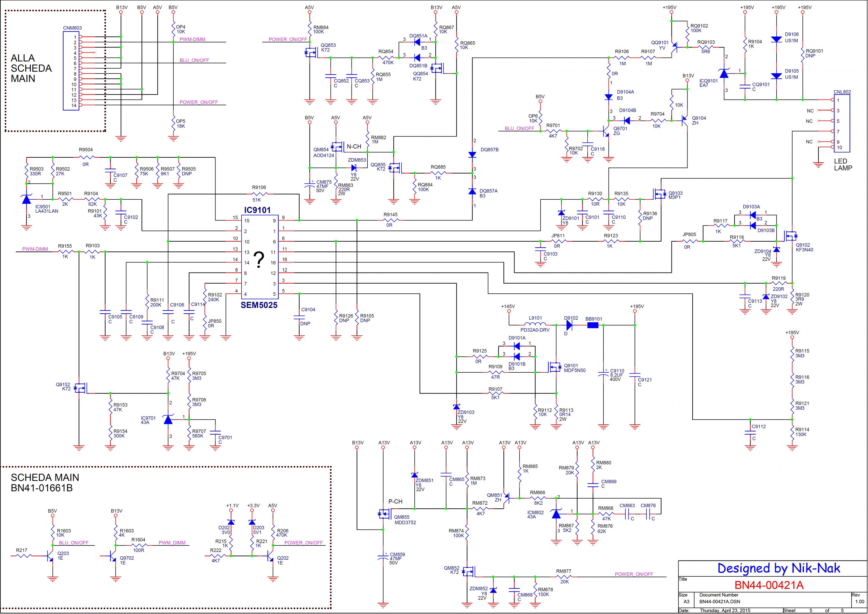Click the 'ALLA SCHEDA MAIN' label

tap(31, 69)
